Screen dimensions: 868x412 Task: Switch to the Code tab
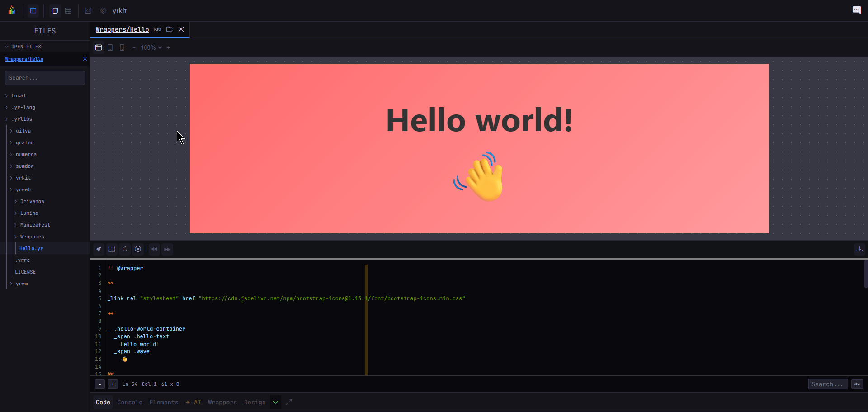[x=103, y=402]
